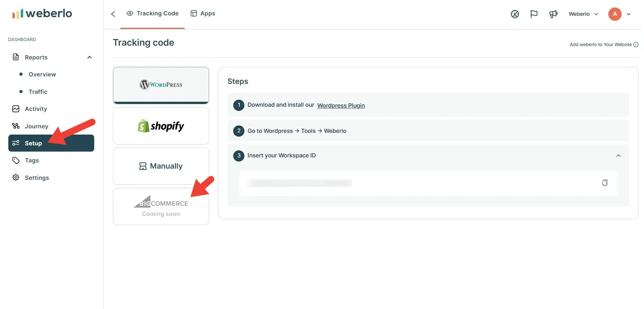This screenshot has width=644, height=309.
Task: Collapse the Reports menu chevron
Action: [89, 57]
